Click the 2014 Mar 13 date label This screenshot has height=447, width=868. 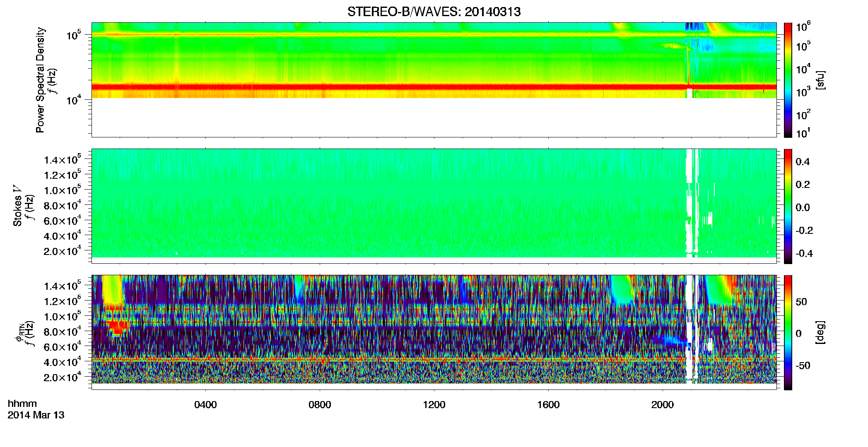(36, 415)
